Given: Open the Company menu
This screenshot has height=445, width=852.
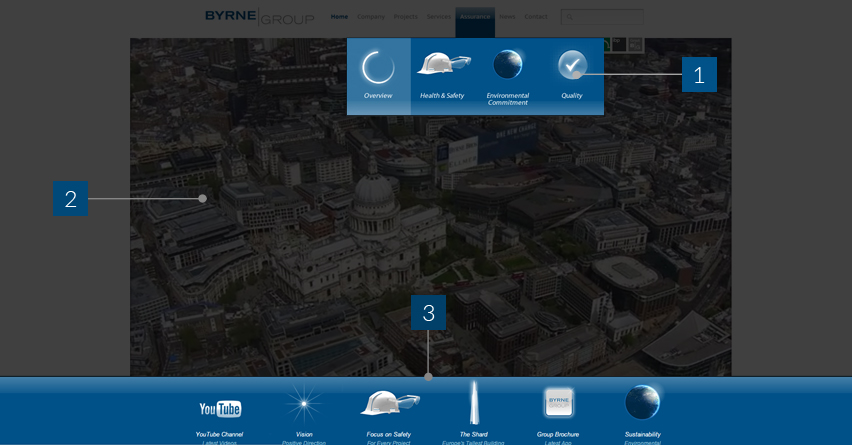Looking at the screenshot, I should coord(370,17).
